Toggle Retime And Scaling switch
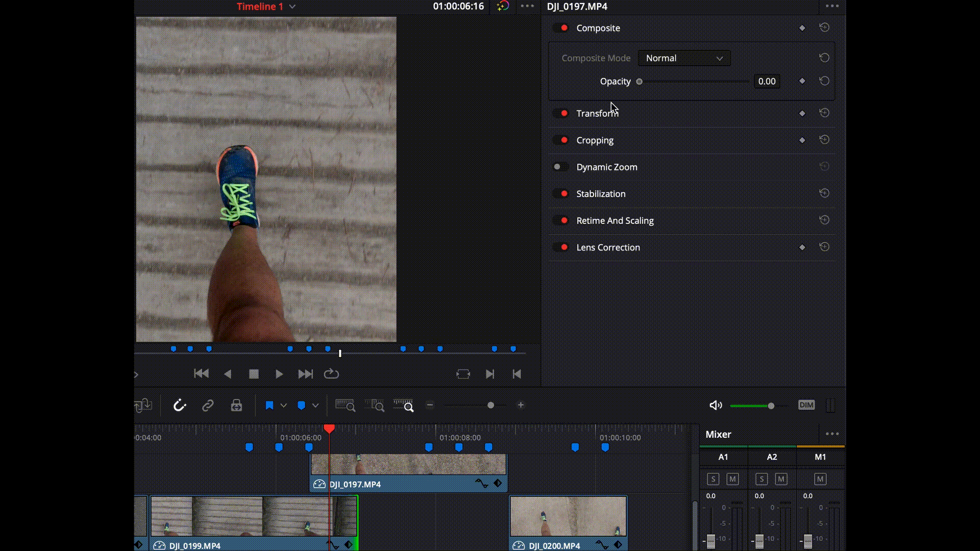980x551 pixels. pos(561,220)
